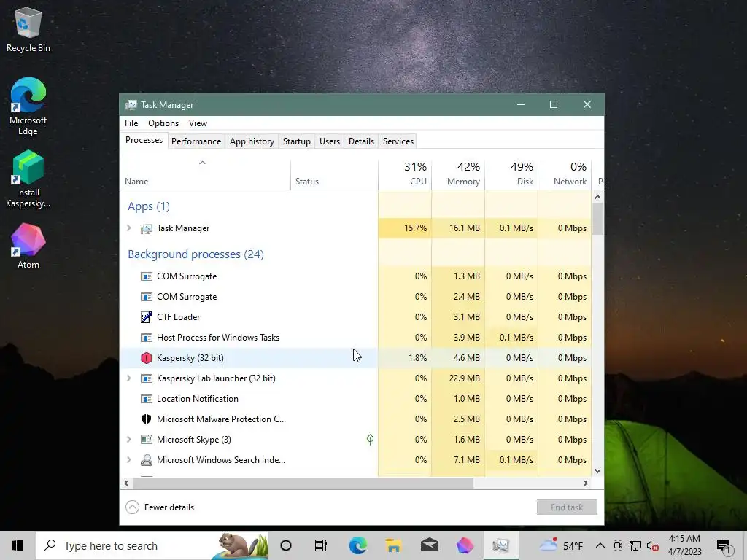The image size is (747, 560).
Task: Click the green leaf suspended status icon
Action: point(370,439)
